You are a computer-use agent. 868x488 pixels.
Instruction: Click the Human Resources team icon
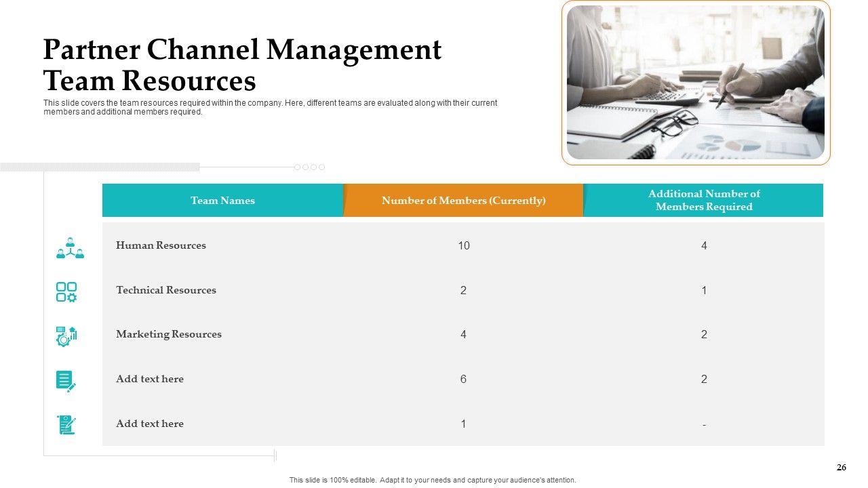(70, 248)
